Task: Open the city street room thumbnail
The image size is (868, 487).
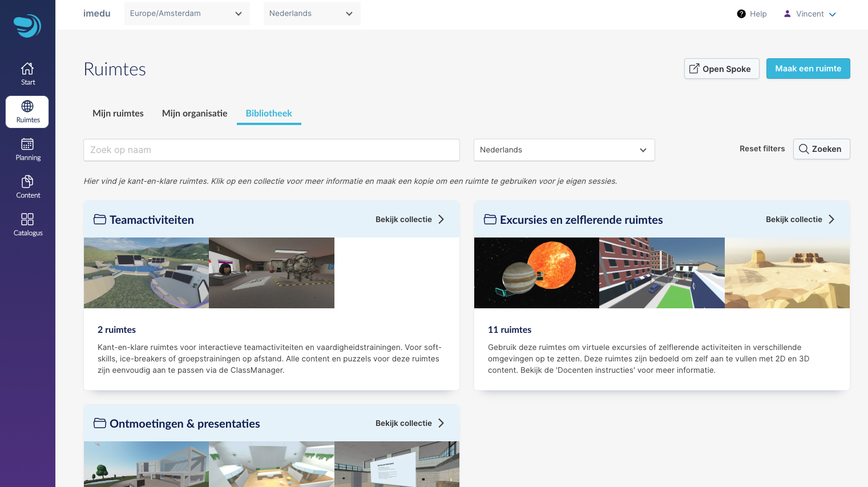Action: 662,273
